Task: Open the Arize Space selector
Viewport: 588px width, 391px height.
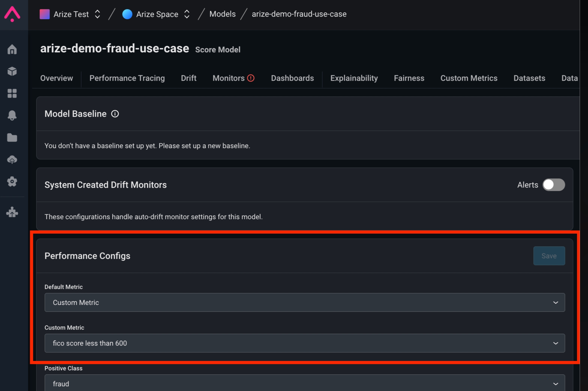Action: 156,14
